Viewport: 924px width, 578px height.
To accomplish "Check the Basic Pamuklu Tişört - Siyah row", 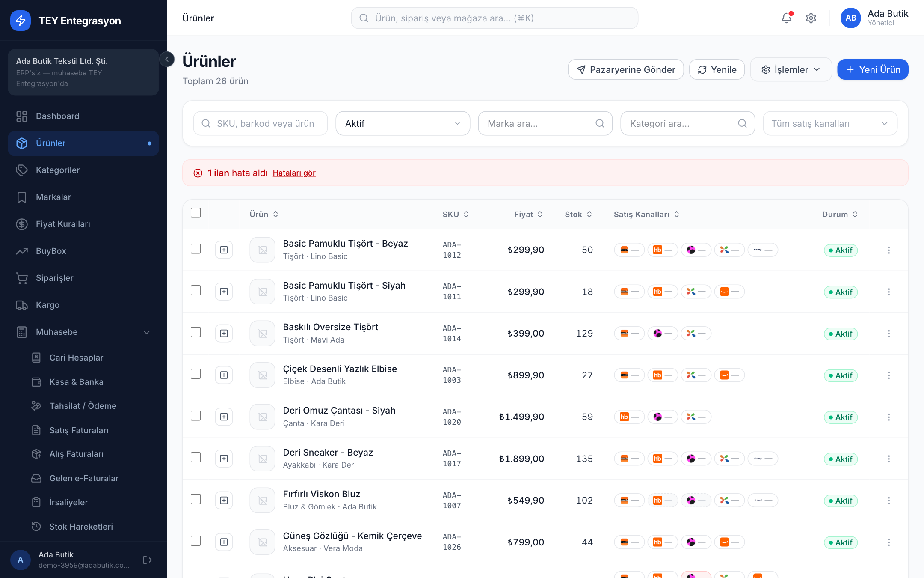I will coord(195,291).
